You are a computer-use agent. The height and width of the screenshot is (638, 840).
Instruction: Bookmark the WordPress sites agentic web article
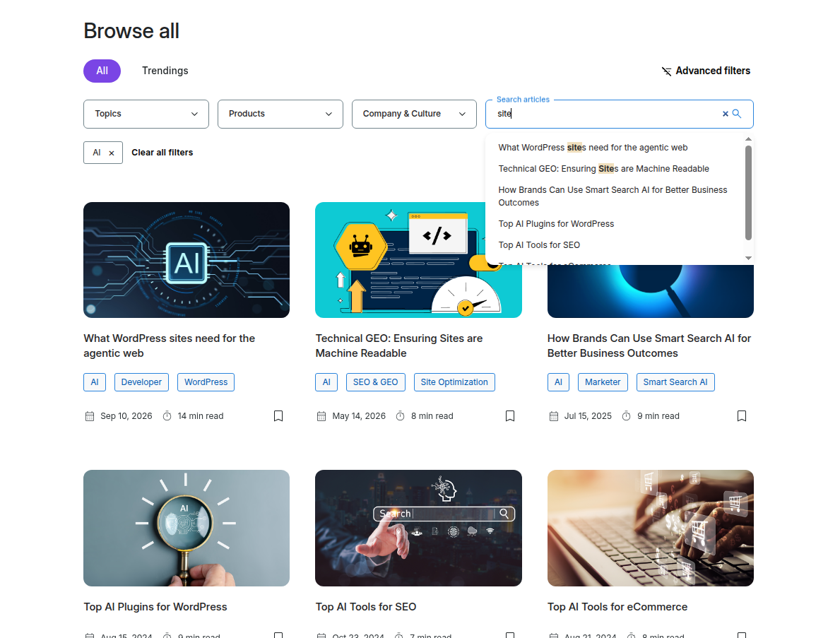click(x=278, y=416)
